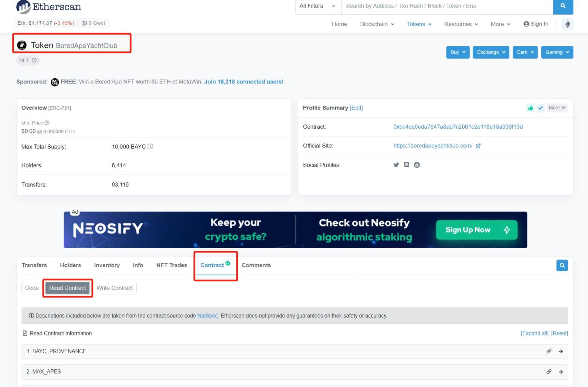Click the Ethereum network diamond icon

click(567, 24)
